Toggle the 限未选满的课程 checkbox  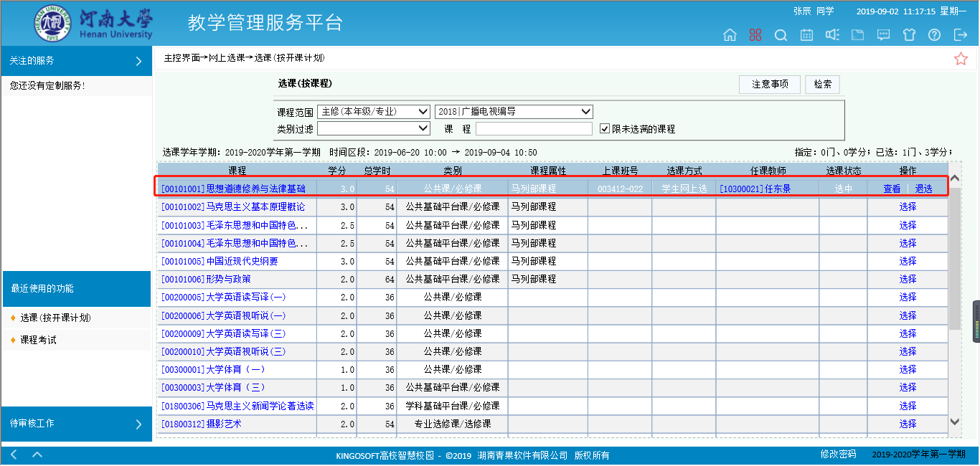[x=605, y=129]
